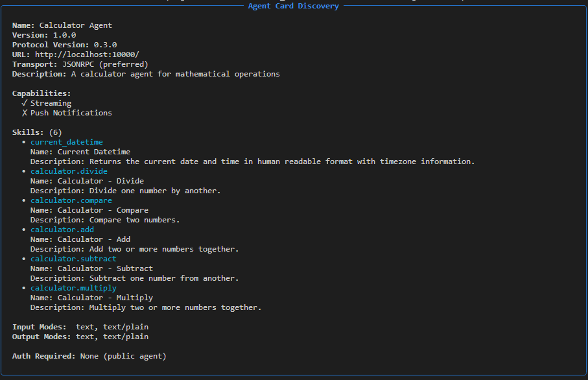
Task: Click the Name: Calculator Agent line
Action: pos(62,25)
